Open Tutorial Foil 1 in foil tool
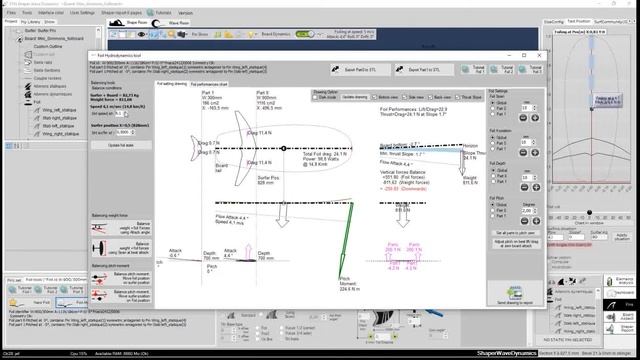The height and width of the screenshot is (360, 640). click(473, 69)
